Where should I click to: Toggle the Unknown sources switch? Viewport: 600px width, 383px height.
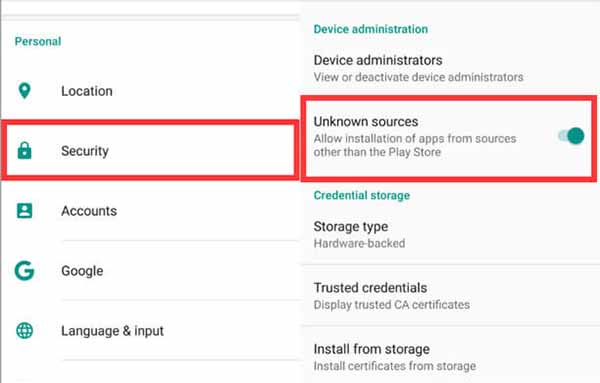pos(571,136)
